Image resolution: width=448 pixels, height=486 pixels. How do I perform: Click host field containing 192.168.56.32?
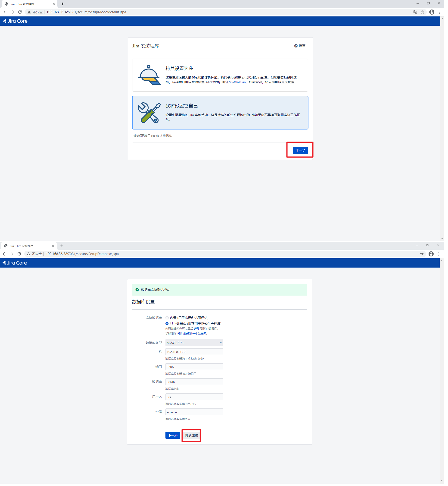(x=196, y=354)
